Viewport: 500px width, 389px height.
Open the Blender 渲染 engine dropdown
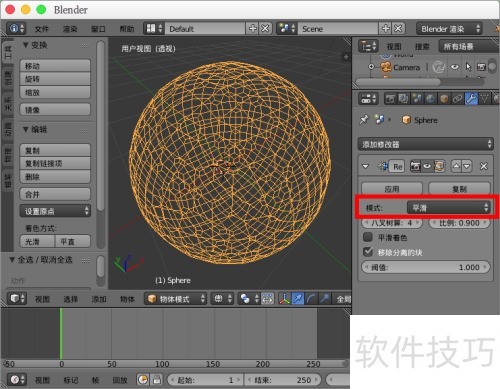tap(449, 29)
